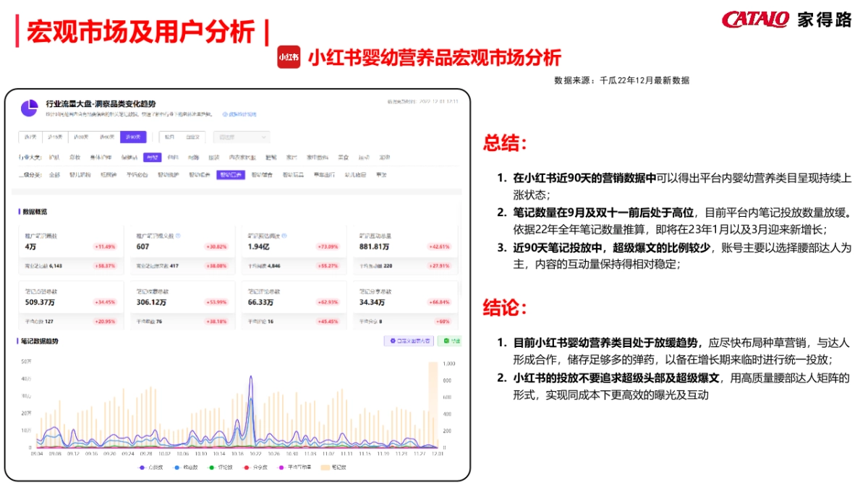Open the grey filter dropdown beside 自定义
868x488 pixels.
tap(241, 137)
